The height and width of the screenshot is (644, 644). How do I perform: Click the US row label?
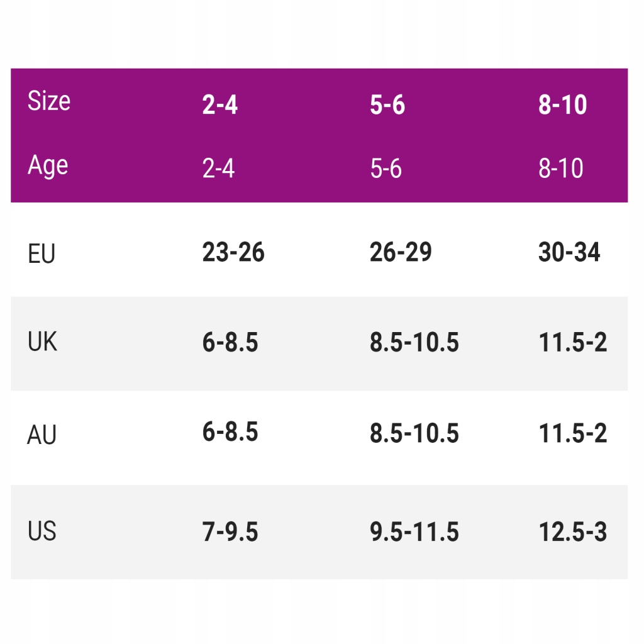42,531
